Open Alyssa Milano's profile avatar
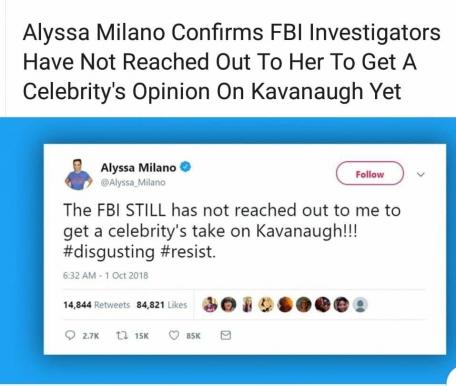The height and width of the screenshot is (386, 456). 78,174
